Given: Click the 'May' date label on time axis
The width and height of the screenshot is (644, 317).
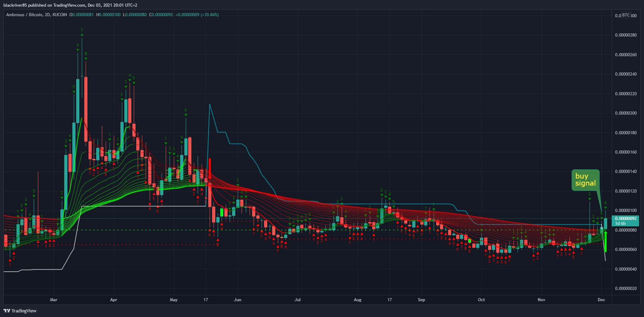Looking at the screenshot, I should point(173,300).
